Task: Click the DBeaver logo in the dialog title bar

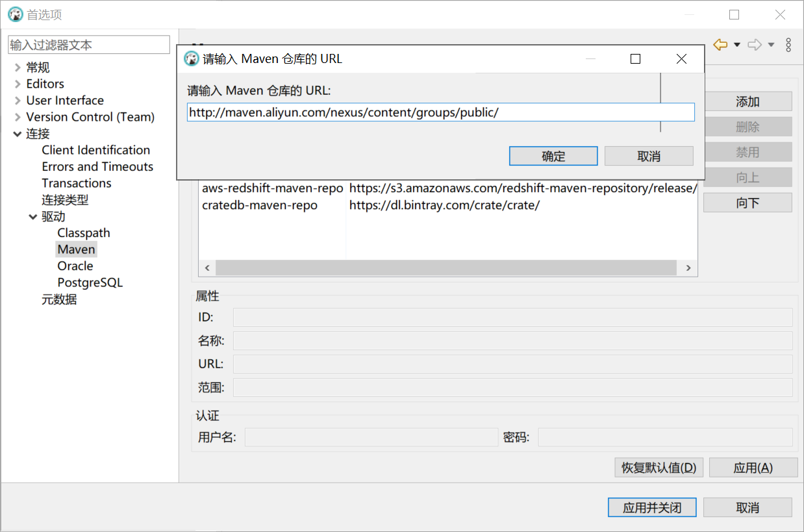Action: pos(192,58)
